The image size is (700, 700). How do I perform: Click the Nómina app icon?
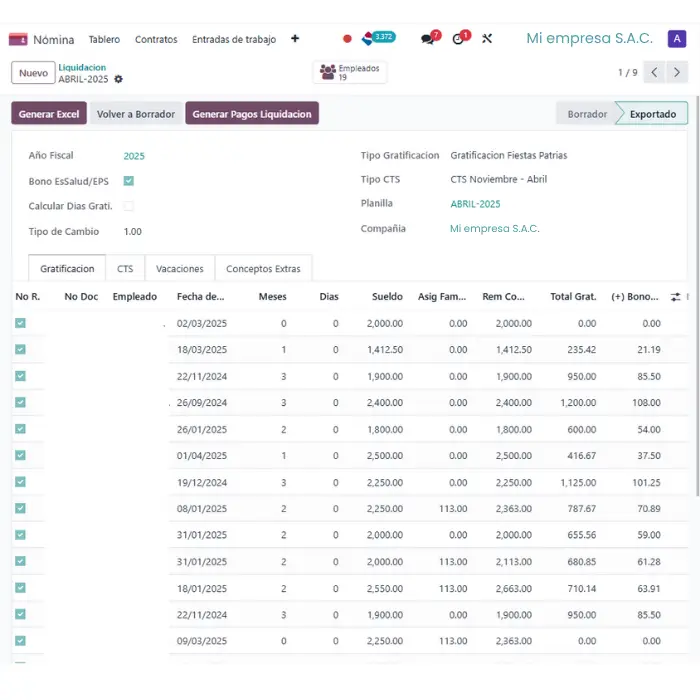pyautogui.click(x=18, y=39)
